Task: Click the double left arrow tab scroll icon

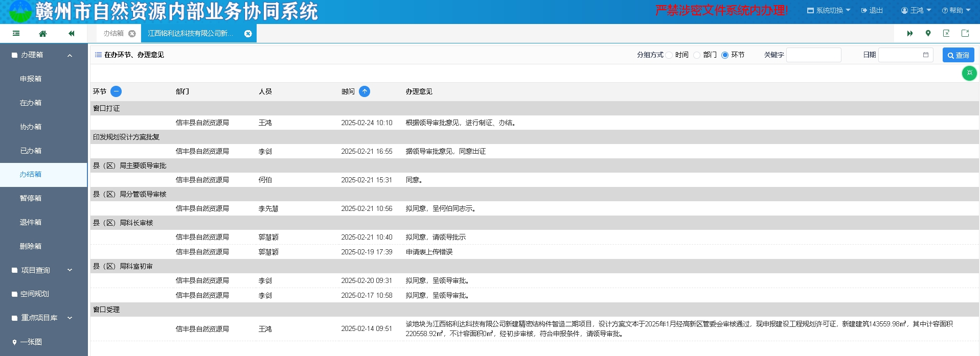Action: pyautogui.click(x=71, y=34)
